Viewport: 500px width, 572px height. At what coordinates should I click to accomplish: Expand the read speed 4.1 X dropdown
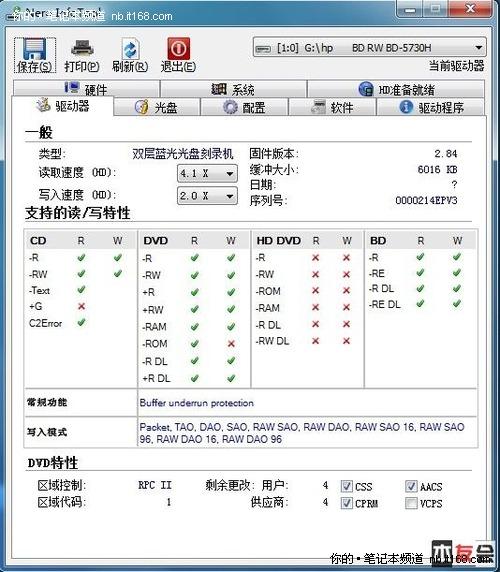(207, 173)
